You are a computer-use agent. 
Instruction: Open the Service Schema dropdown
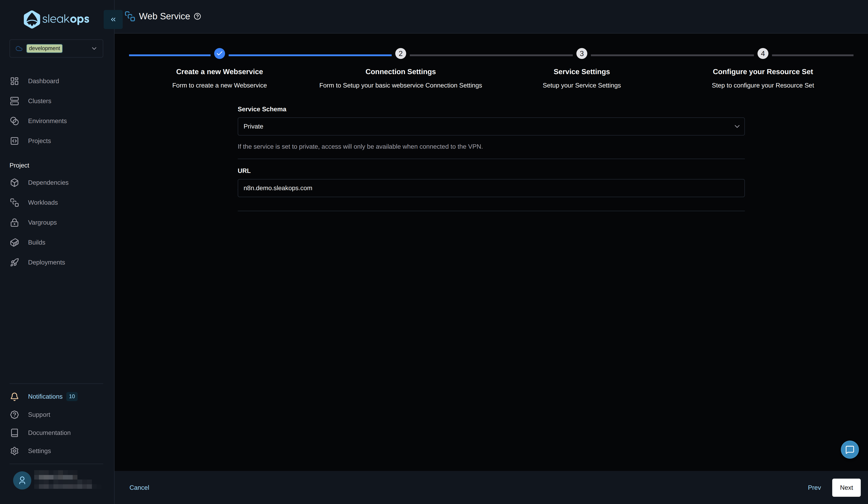[491, 126]
